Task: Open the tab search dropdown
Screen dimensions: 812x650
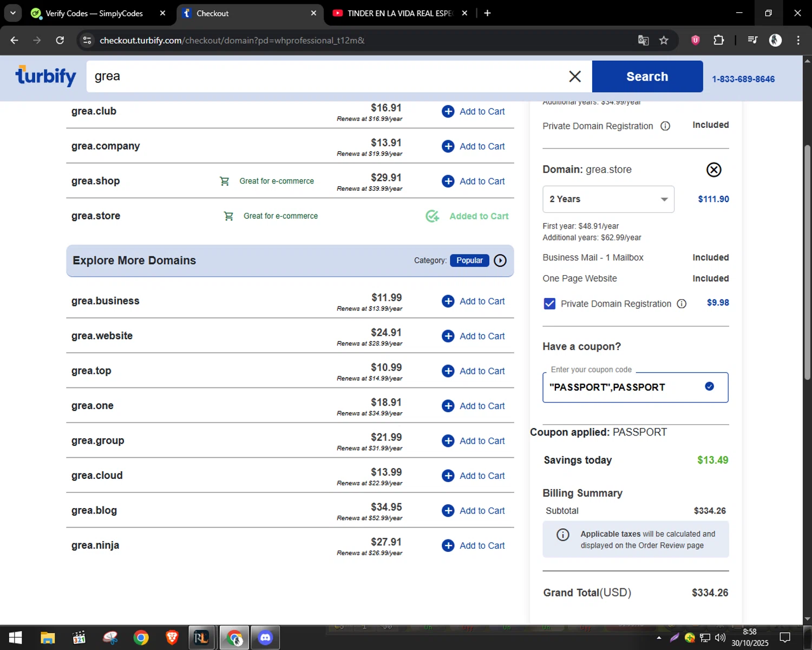Action: [12, 13]
